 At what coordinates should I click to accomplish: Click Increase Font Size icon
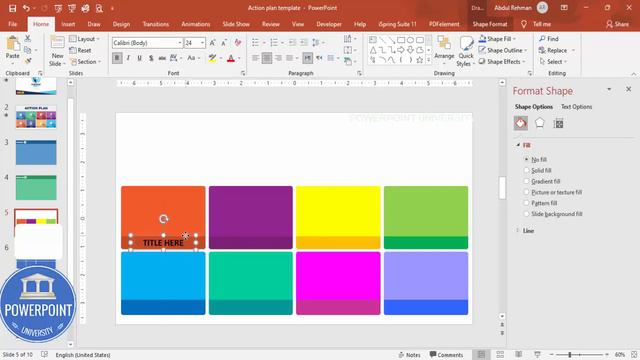(x=212, y=43)
